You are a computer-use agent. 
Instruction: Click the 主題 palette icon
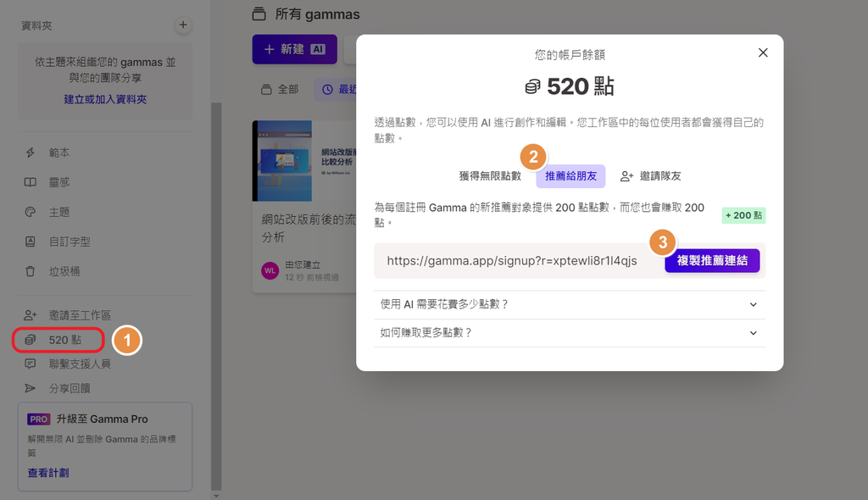[x=31, y=212]
